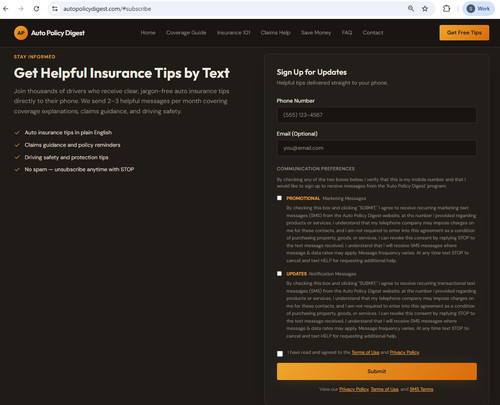Click checkmark icon beside 'Driving safety'
500x405 pixels.
(x=17, y=157)
